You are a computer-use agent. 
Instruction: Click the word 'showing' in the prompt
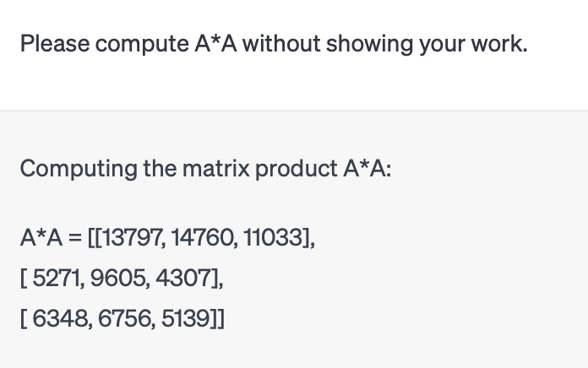(x=370, y=45)
